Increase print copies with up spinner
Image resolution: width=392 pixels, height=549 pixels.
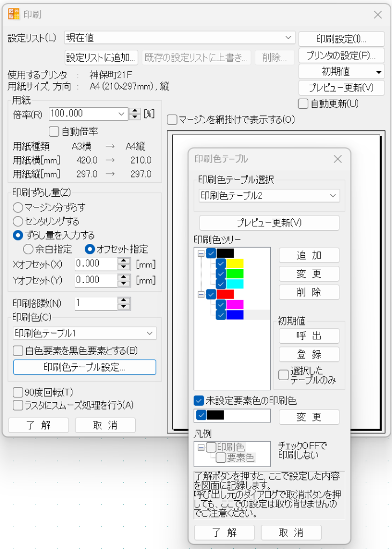(x=124, y=300)
